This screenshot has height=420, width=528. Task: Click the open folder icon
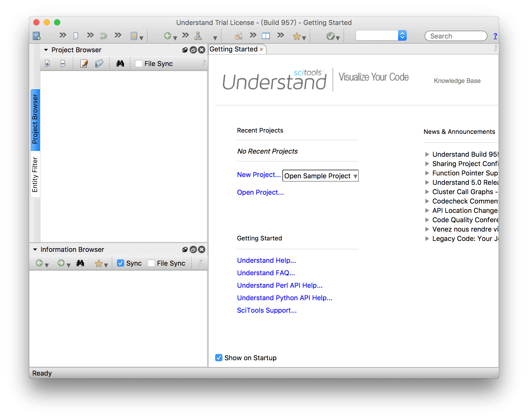coord(99,63)
